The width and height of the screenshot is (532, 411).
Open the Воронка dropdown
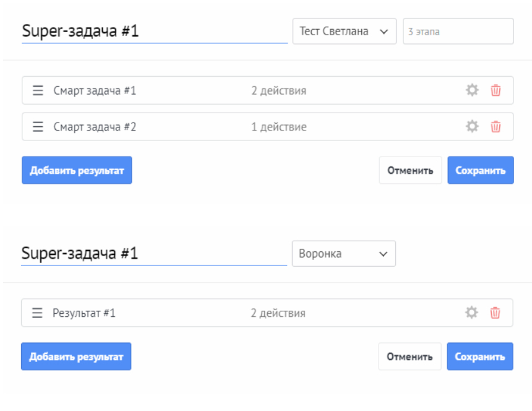(344, 254)
